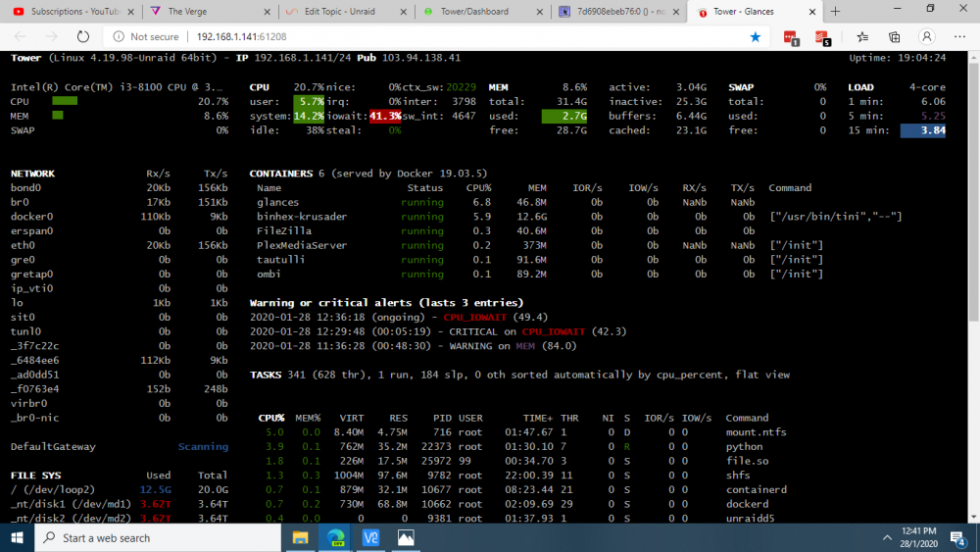The image size is (980, 552).
Task: Open browser Settings and more menu
Action: pyautogui.click(x=959, y=37)
